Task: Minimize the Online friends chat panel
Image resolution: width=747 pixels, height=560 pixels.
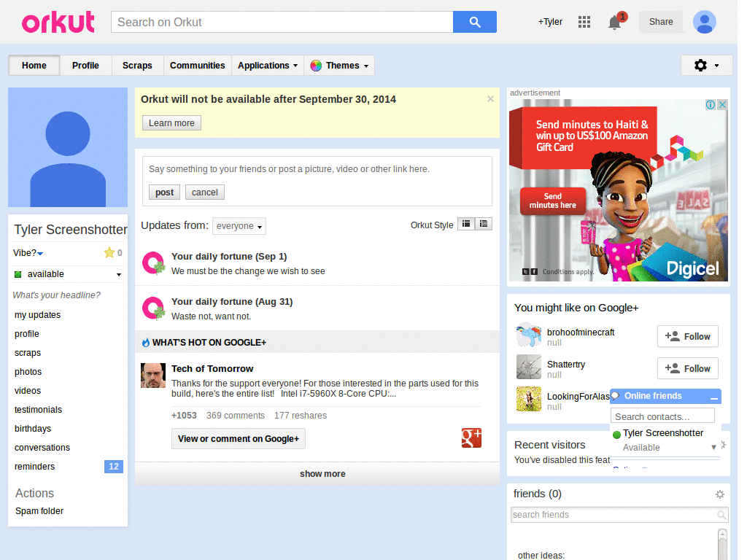Action: tap(713, 397)
